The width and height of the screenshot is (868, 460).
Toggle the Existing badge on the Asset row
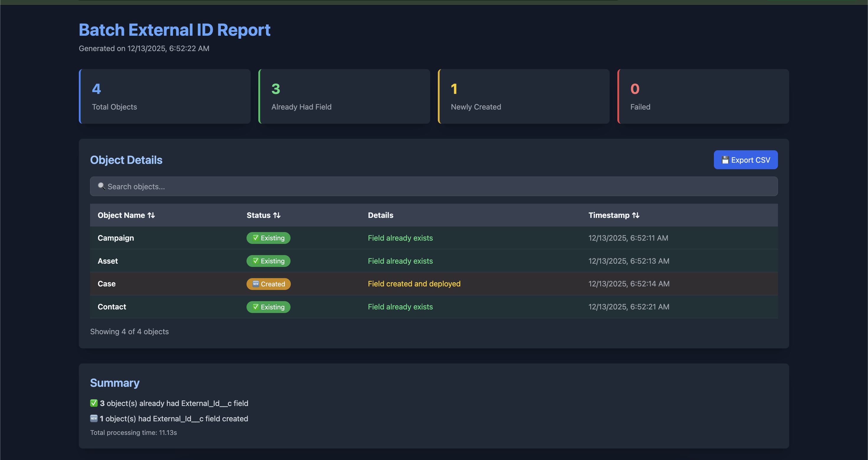pos(268,261)
